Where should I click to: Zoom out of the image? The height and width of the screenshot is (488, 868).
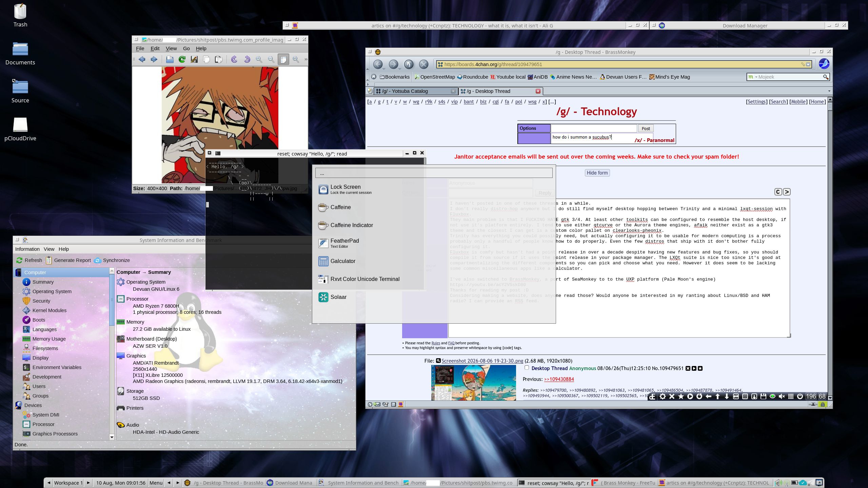pos(271,59)
